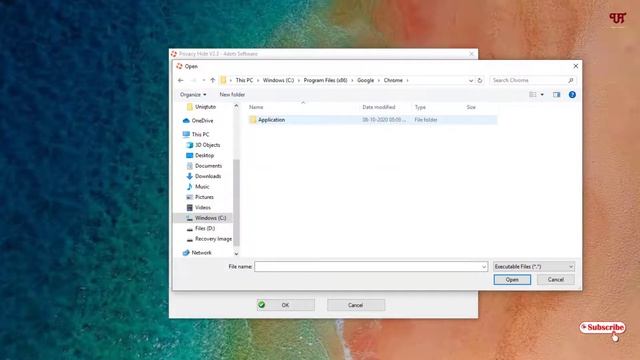Screen dimensions: 640x360
Task: Change the view layout icon
Action: click(x=533, y=95)
